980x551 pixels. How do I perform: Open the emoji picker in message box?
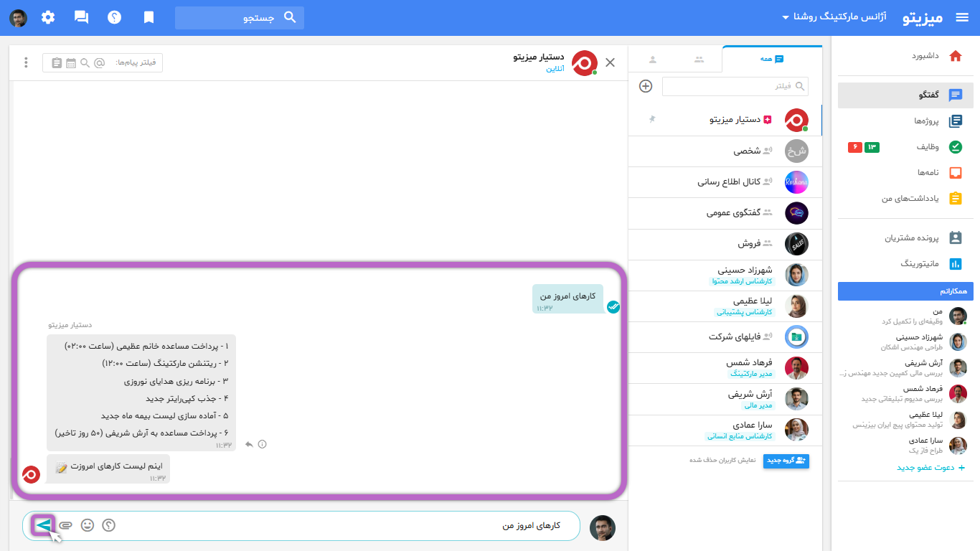tap(88, 525)
